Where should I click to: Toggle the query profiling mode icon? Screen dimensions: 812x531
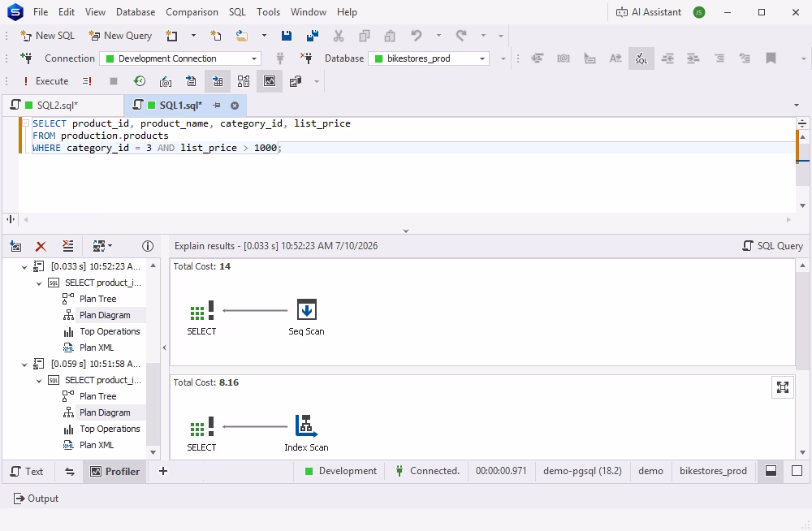270,81
